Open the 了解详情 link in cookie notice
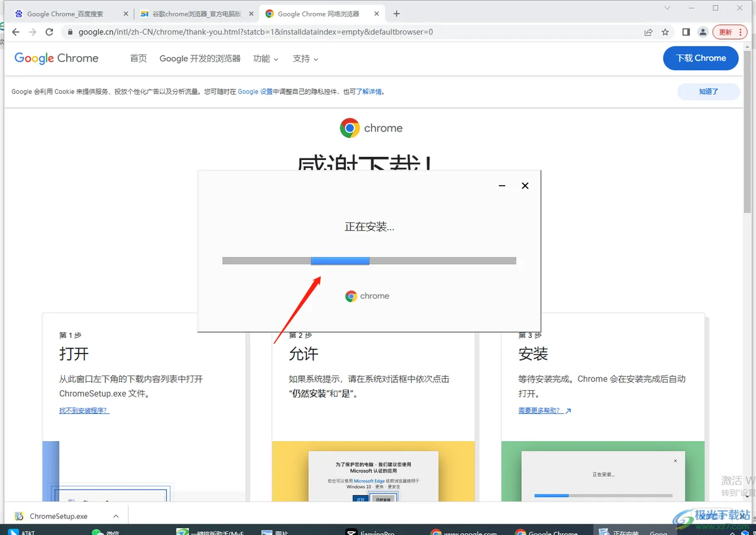The height and width of the screenshot is (535, 756). pos(369,91)
